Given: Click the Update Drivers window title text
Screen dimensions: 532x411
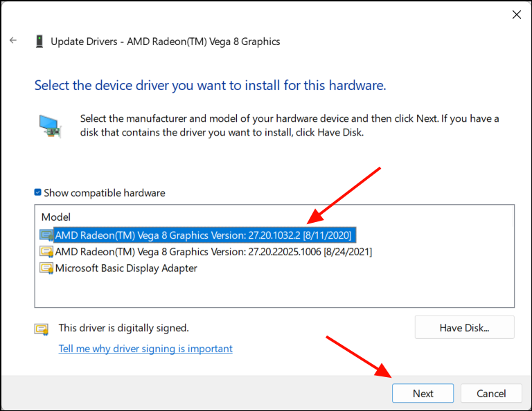Looking at the screenshot, I should point(166,42).
